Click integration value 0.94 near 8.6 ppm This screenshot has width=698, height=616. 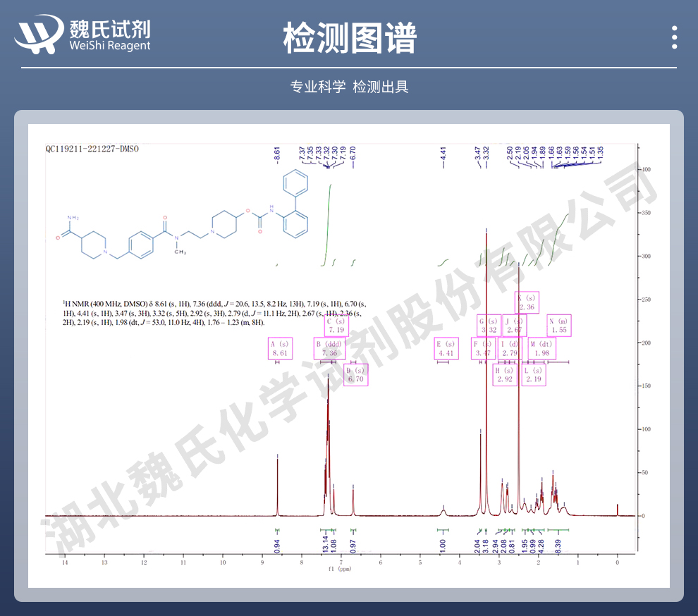[277, 546]
